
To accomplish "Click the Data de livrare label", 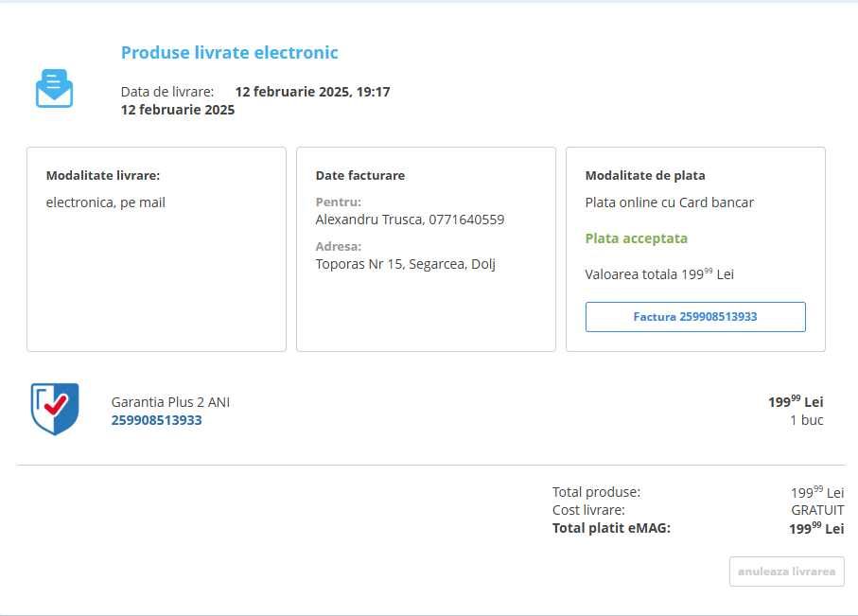I will tap(167, 92).
